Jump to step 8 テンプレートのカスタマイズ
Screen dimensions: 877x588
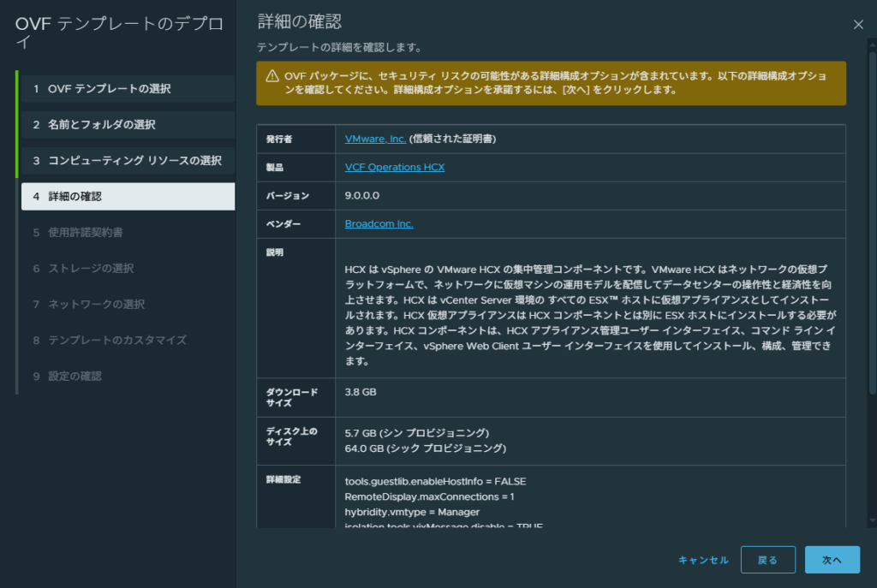click(116, 341)
